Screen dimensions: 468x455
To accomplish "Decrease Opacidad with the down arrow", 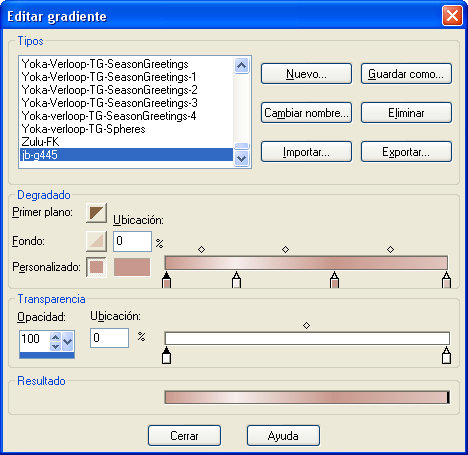I will (x=55, y=346).
